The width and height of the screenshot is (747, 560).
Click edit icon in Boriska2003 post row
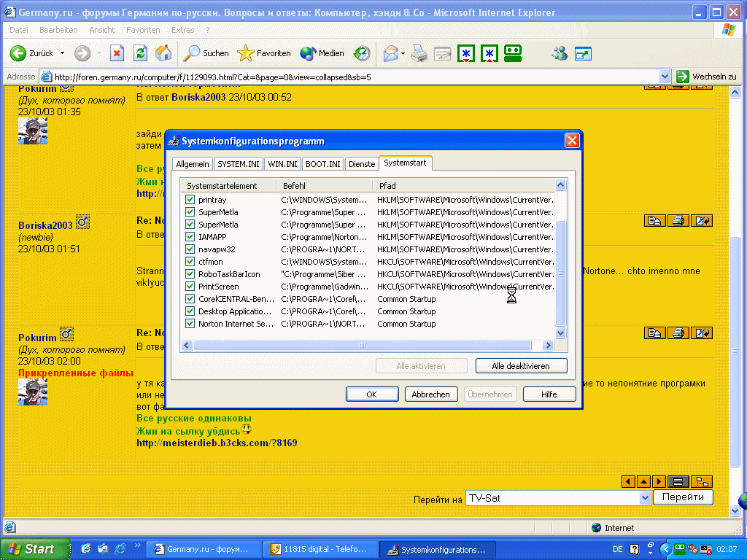coord(702,221)
